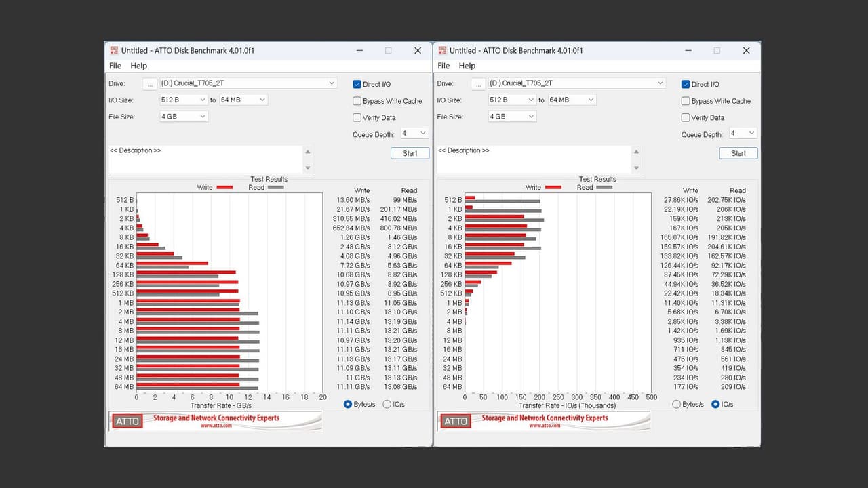Open the Queue Depth dropdown in the right window

point(743,134)
